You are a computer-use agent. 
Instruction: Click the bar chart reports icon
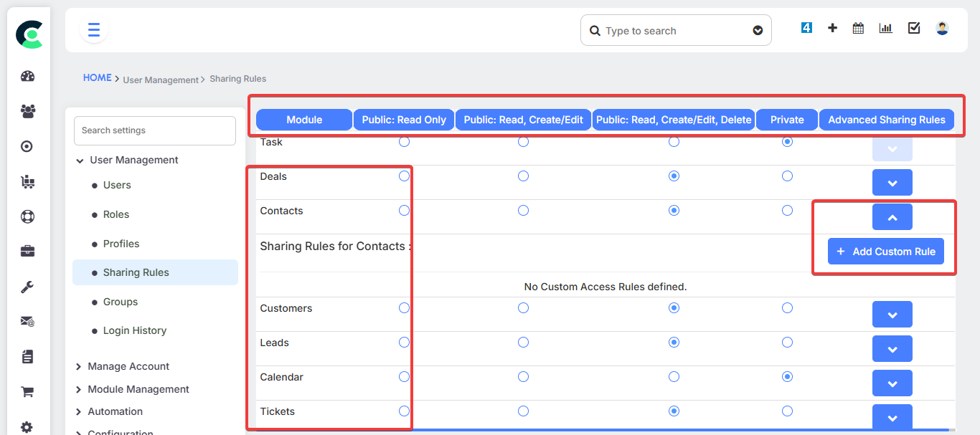[x=886, y=28]
